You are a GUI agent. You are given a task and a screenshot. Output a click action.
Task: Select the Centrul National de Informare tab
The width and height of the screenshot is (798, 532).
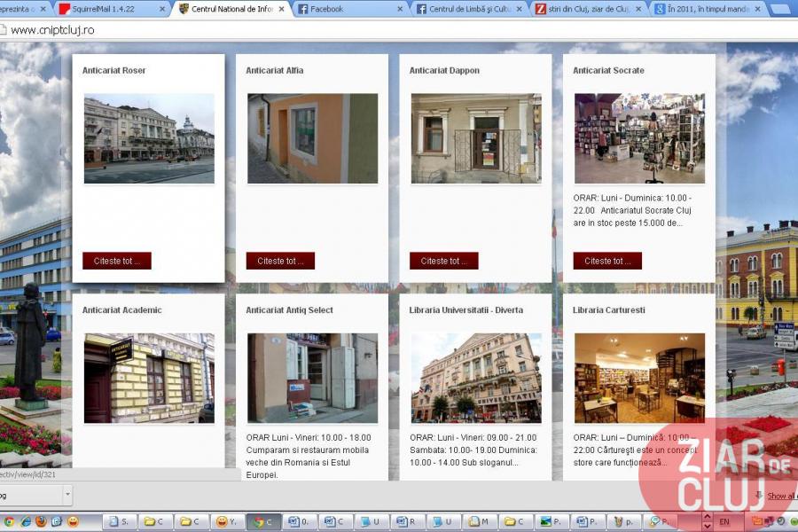pyautogui.click(x=231, y=9)
